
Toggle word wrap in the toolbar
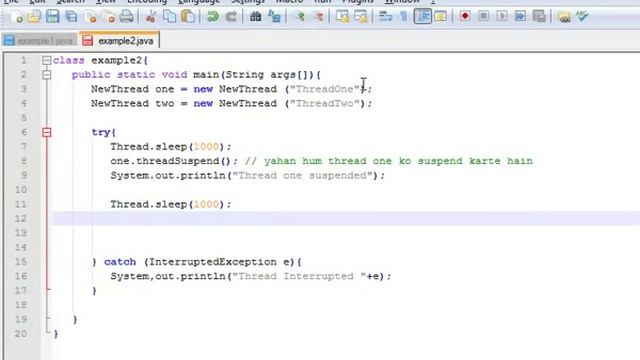[x=385, y=17]
